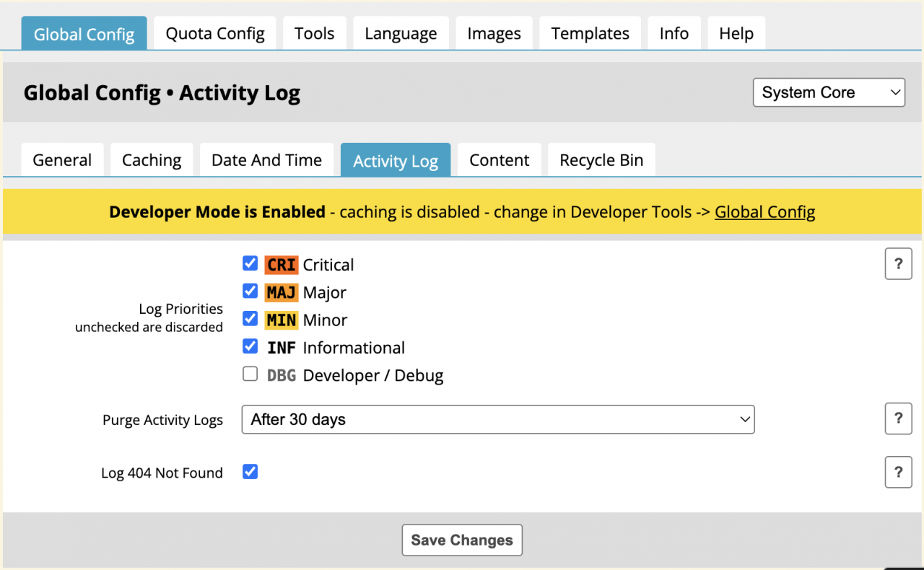Open the Recycle Bin sub-tab
The height and width of the screenshot is (570, 924).
pos(601,160)
